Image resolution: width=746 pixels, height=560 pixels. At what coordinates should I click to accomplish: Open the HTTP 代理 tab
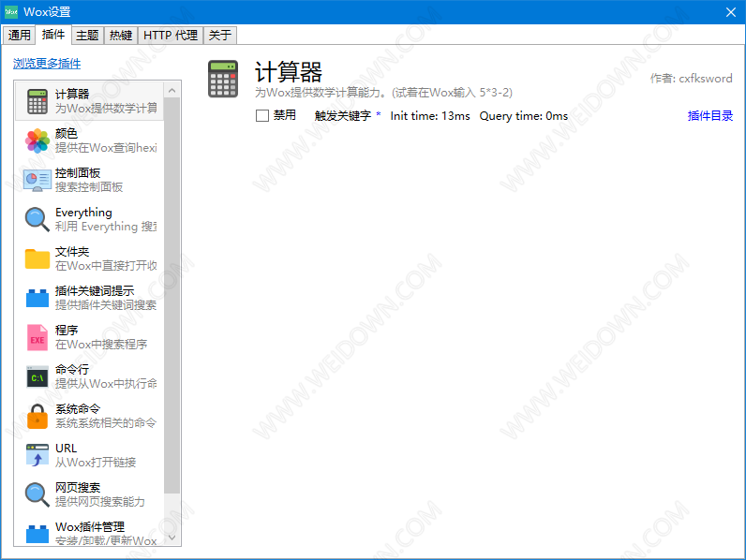pos(171,36)
